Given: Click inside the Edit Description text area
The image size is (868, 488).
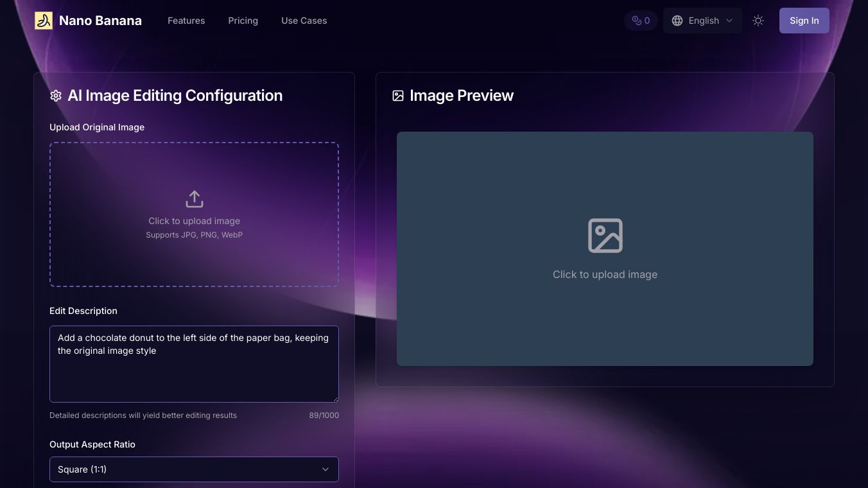Looking at the screenshot, I should click(194, 376).
